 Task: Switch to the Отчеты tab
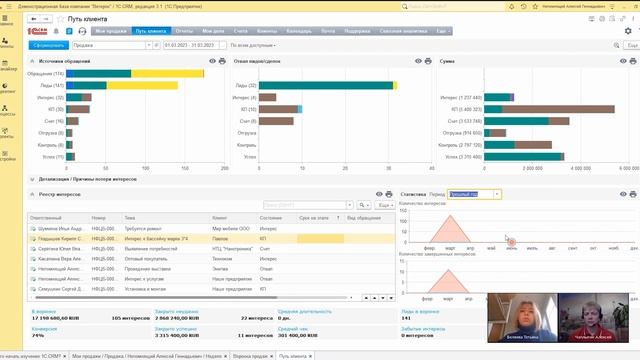(184, 31)
